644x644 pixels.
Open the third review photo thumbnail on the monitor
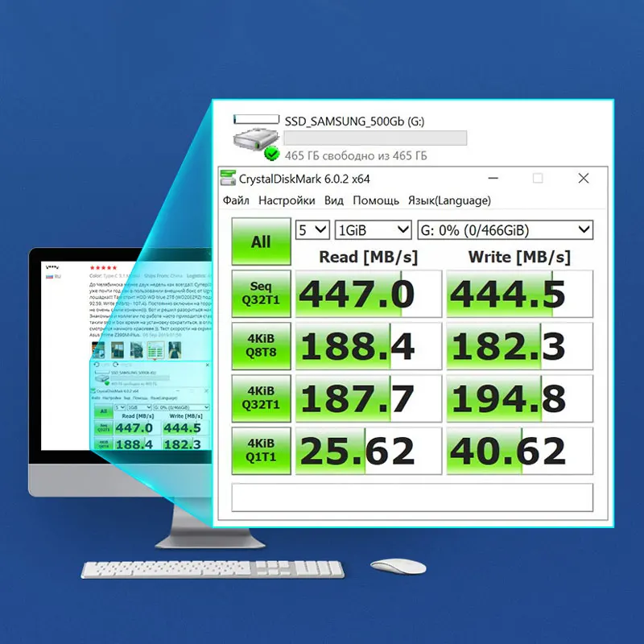pos(136,350)
